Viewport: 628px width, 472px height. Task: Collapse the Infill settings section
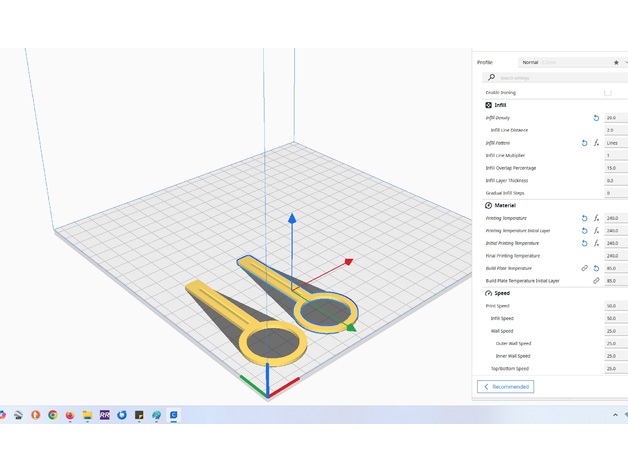click(x=500, y=105)
